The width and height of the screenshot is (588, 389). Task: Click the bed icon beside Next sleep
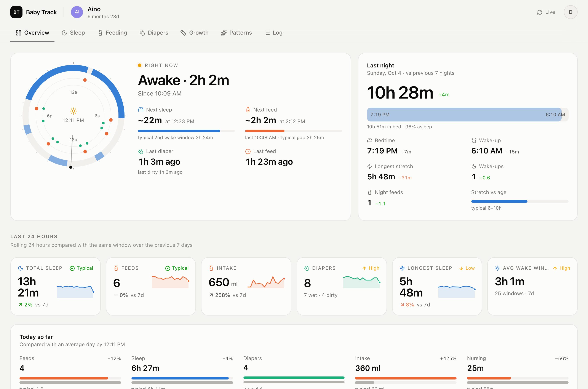coord(141,110)
